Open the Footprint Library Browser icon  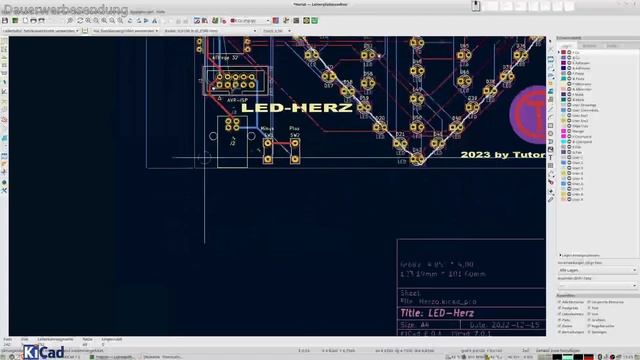205,20
